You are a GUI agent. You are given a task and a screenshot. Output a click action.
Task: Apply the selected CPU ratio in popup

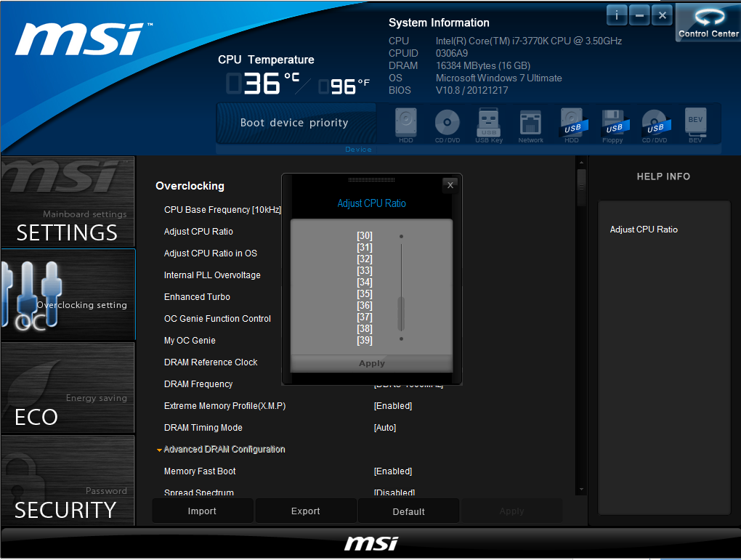pos(371,363)
